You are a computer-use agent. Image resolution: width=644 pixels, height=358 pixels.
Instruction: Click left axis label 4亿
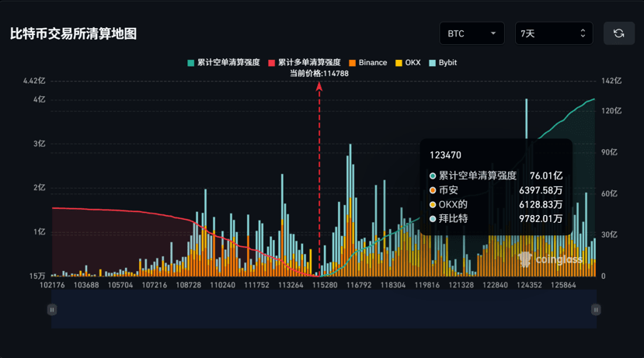click(40, 99)
